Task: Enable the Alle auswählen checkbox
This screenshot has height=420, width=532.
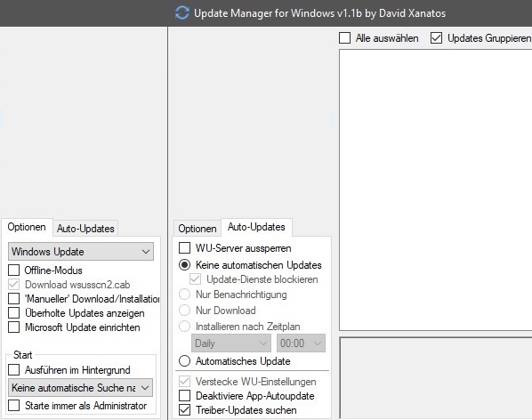Action: tap(344, 38)
